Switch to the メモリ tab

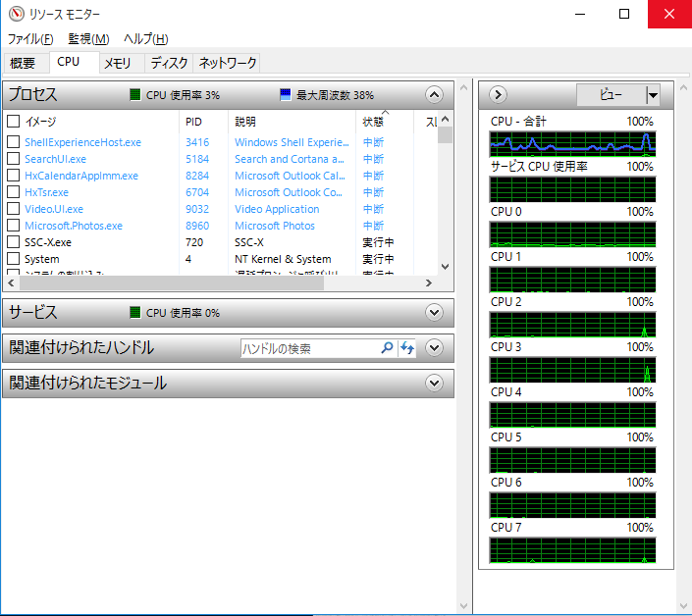[x=118, y=64]
